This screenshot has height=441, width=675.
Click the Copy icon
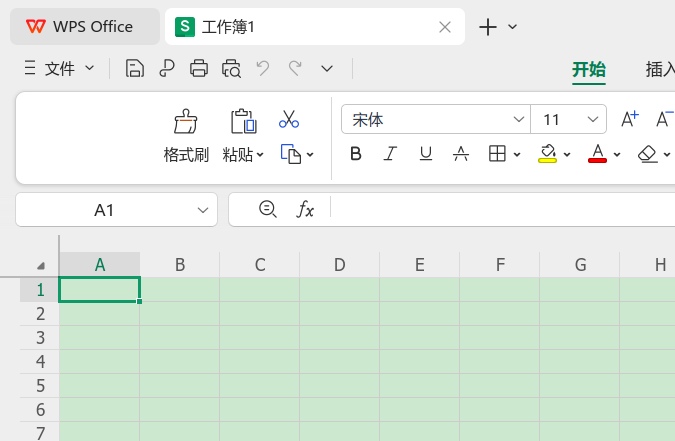point(291,154)
